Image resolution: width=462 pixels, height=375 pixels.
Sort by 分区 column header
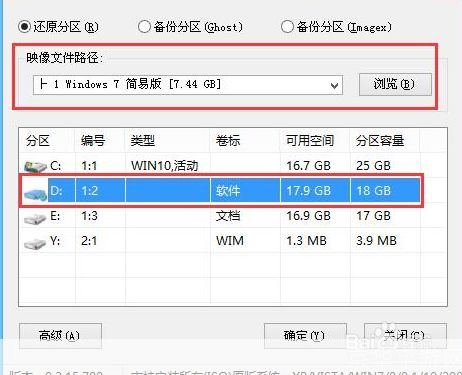click(x=38, y=141)
